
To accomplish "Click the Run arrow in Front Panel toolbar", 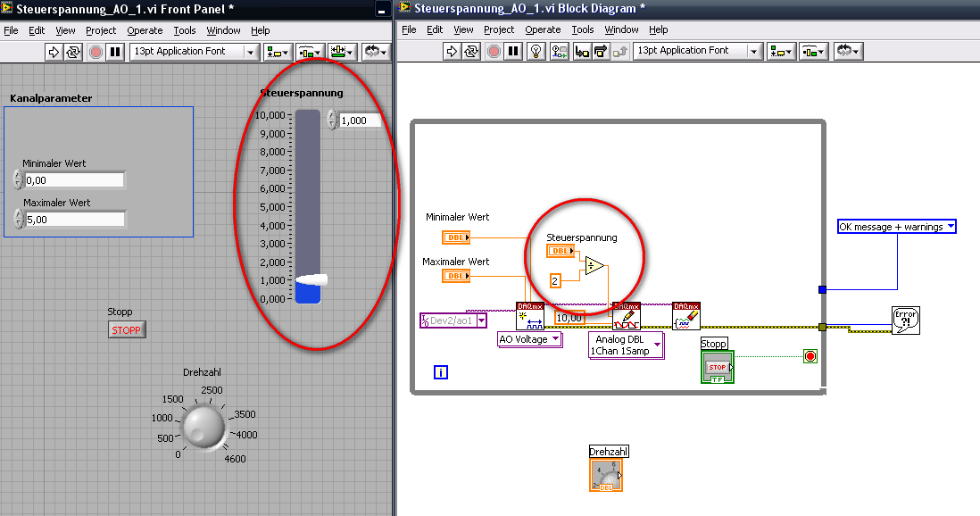I will point(54,52).
